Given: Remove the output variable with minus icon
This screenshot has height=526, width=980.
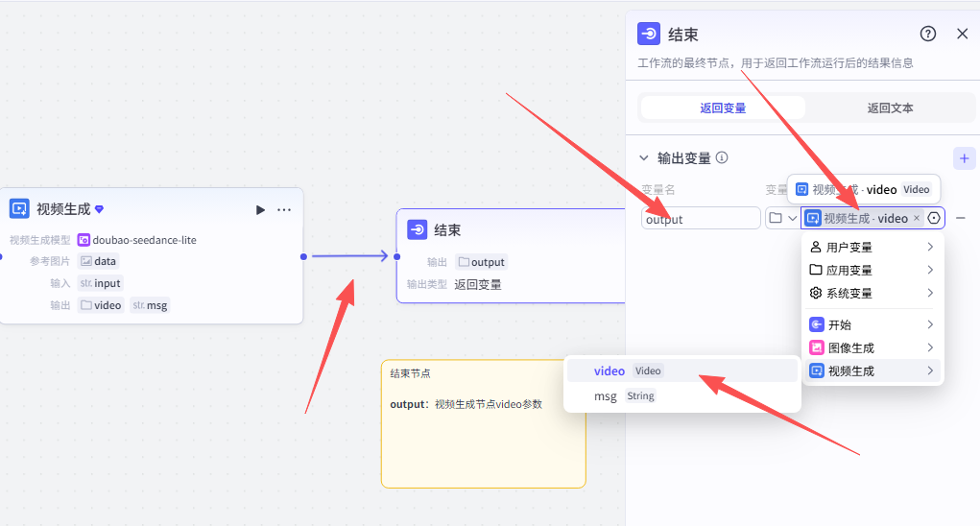Looking at the screenshot, I should 961,218.
